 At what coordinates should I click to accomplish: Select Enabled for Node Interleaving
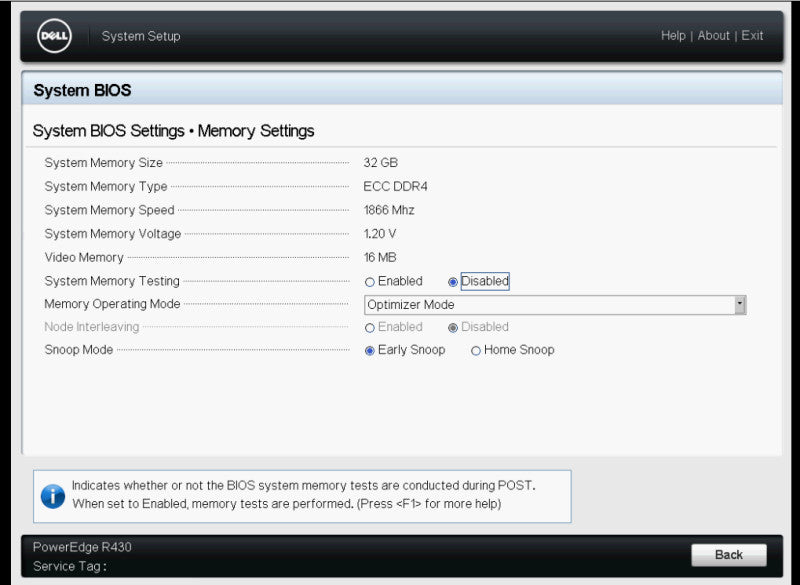click(370, 328)
